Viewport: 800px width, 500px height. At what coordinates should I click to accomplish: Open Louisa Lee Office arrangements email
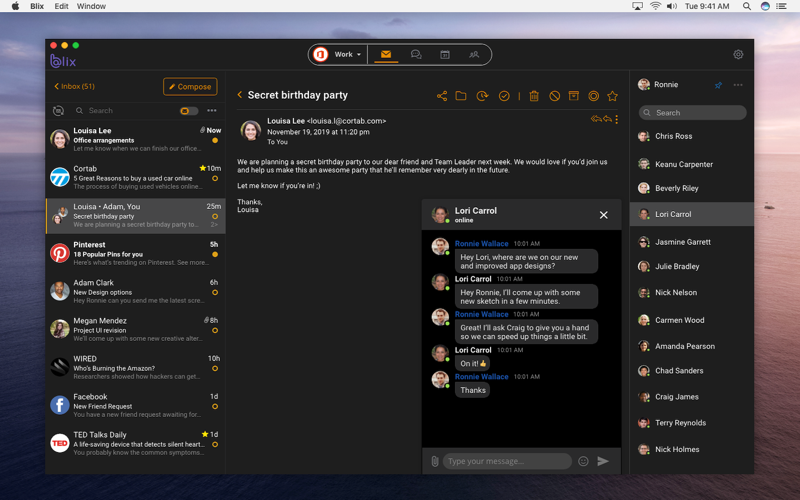pos(136,139)
